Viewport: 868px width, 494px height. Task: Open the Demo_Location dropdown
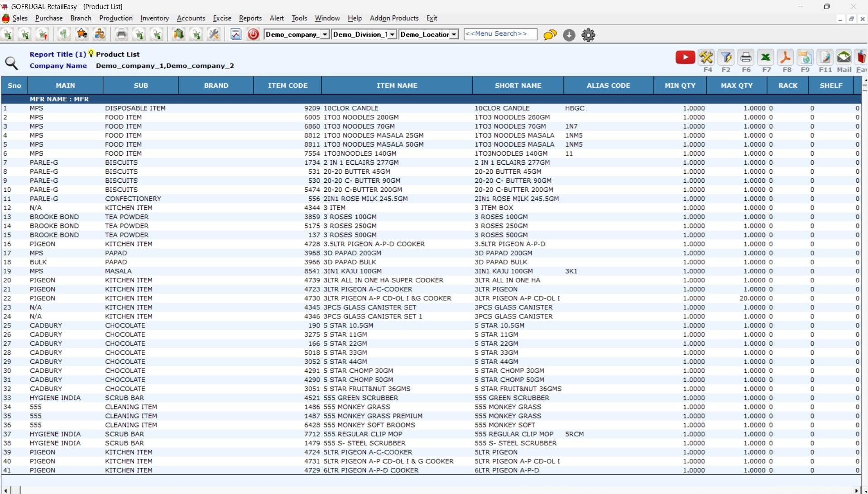click(x=454, y=34)
